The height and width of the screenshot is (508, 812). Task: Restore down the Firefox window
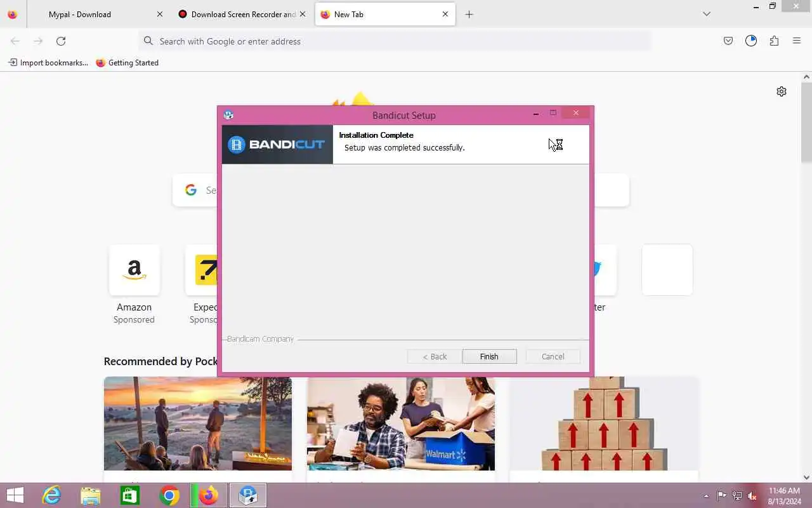pos(773,6)
